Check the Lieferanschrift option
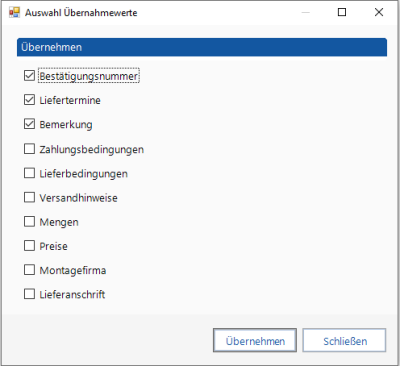Screen dimensions: 400x366 [29, 294]
